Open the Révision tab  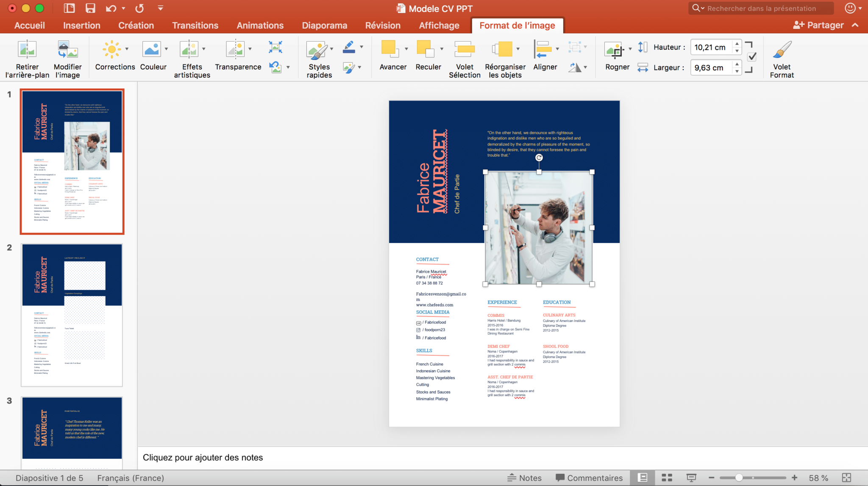click(383, 25)
